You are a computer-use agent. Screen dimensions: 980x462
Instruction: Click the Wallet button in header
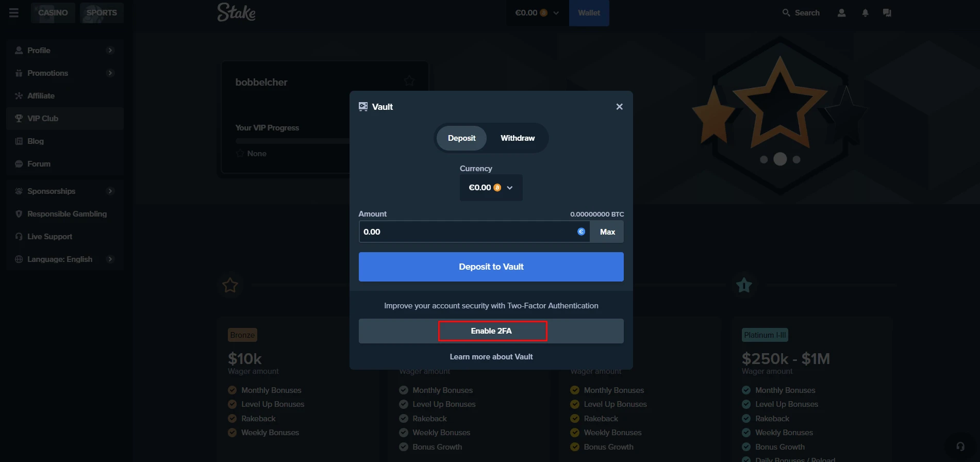(x=589, y=13)
